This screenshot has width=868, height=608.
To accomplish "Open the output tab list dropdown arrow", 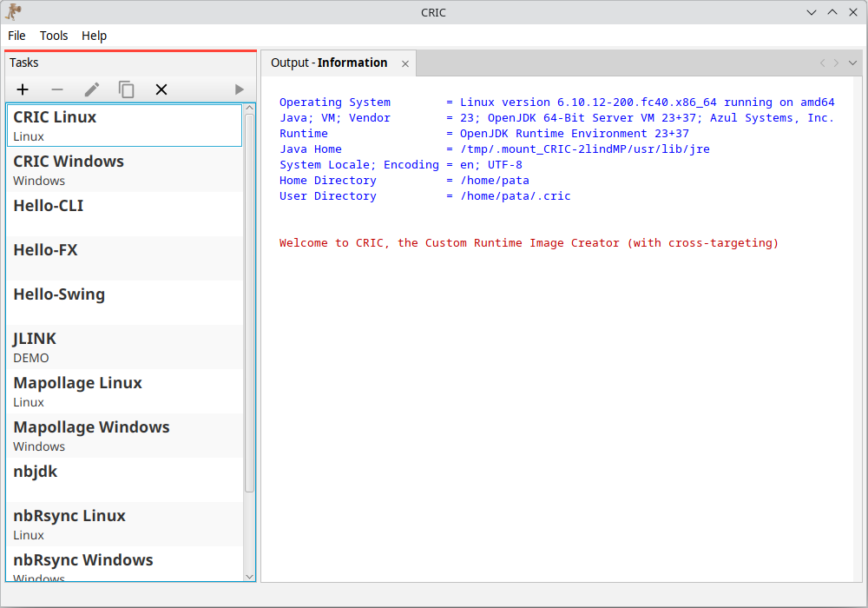I will tap(852, 63).
